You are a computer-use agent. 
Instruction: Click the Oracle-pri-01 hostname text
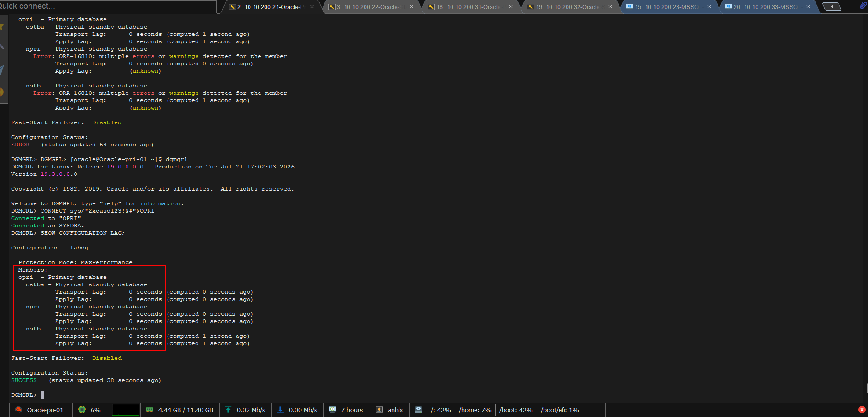click(x=45, y=410)
